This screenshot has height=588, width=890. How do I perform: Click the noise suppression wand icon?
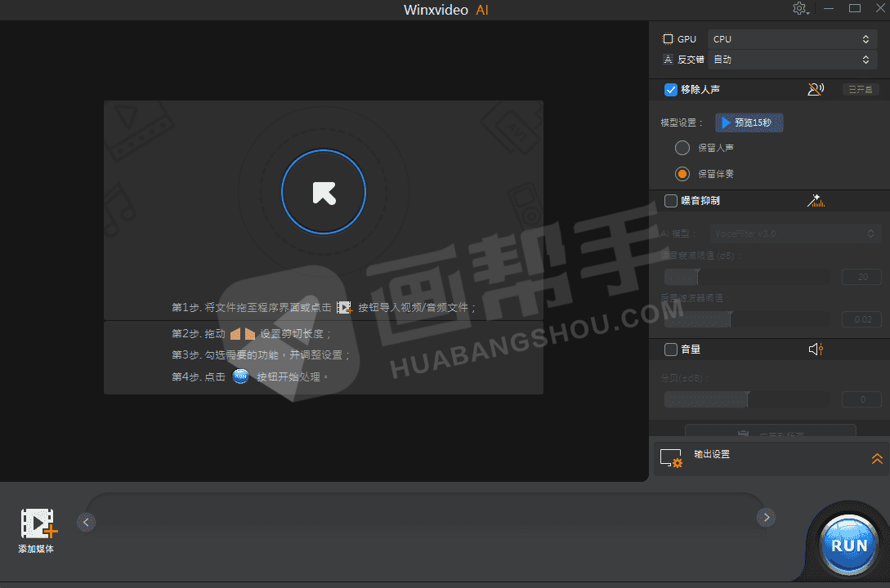(x=816, y=200)
